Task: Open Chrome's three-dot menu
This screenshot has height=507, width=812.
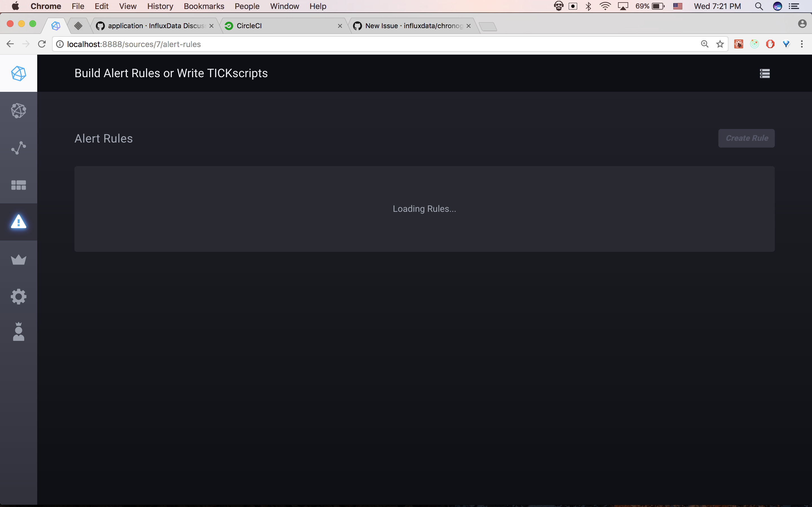Action: point(802,44)
